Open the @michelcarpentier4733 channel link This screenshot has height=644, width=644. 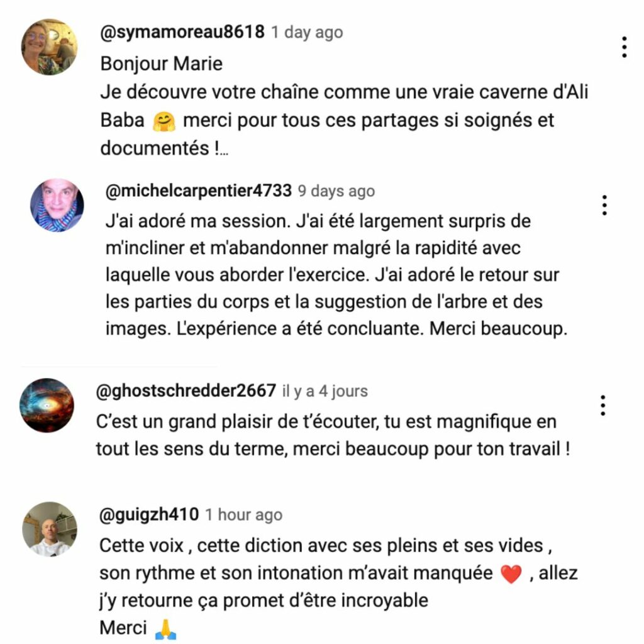coord(198,190)
